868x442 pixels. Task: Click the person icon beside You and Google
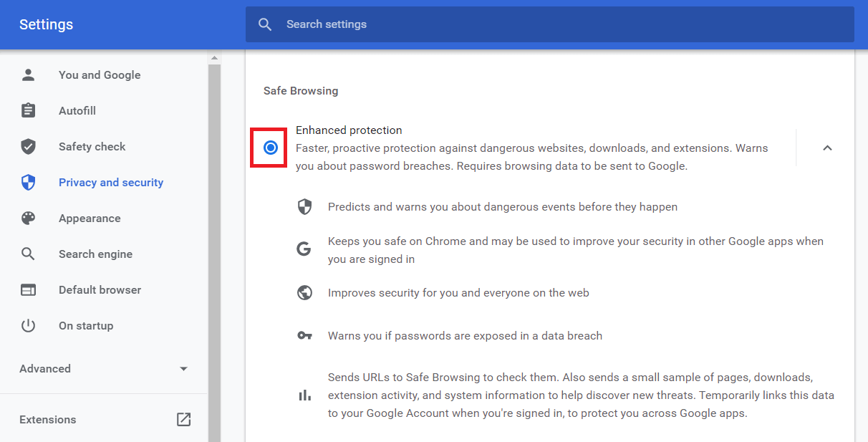coord(28,75)
